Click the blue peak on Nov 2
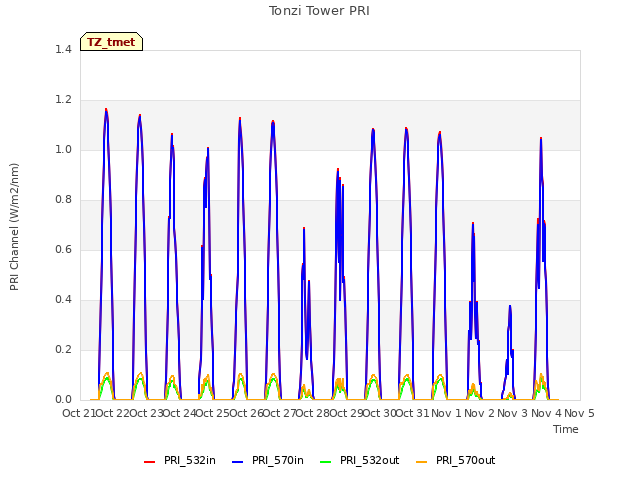The width and height of the screenshot is (640, 480). coord(473,224)
